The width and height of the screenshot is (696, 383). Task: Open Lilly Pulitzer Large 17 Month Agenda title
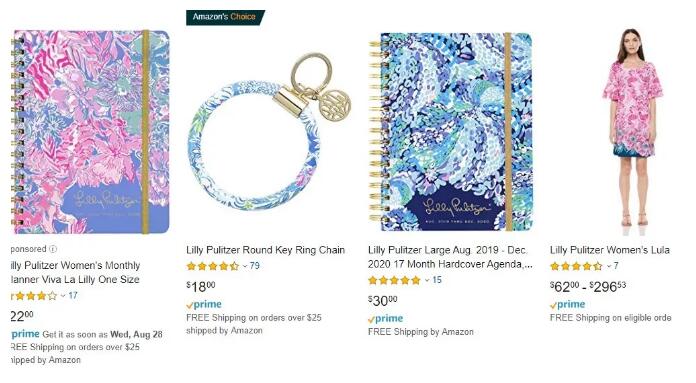[450, 257]
